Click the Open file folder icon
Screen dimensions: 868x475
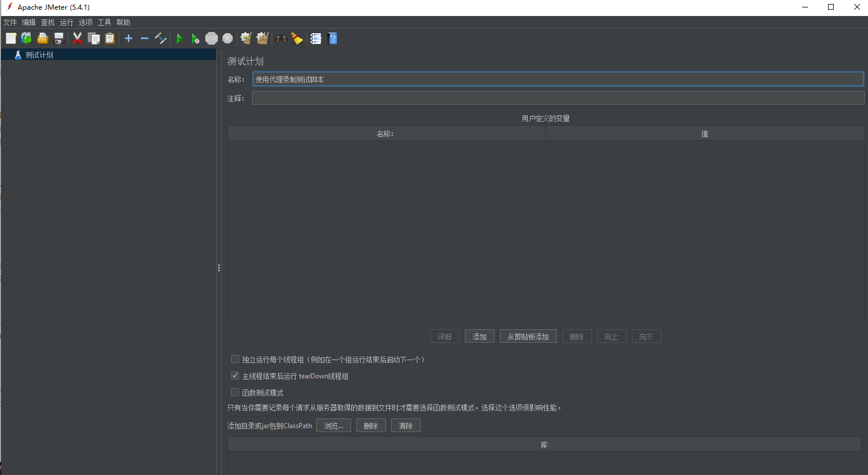click(x=42, y=38)
